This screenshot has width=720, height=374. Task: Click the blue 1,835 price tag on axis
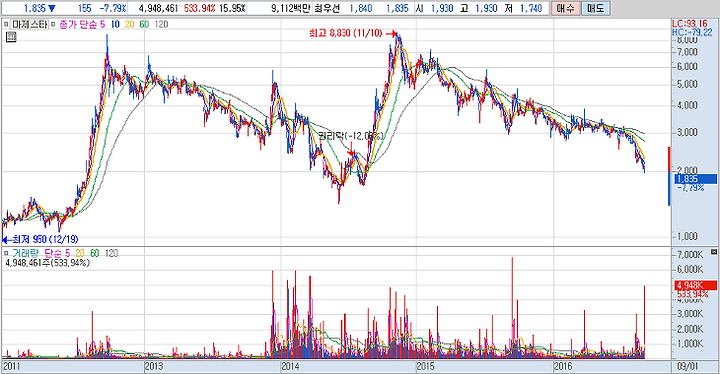click(x=695, y=179)
